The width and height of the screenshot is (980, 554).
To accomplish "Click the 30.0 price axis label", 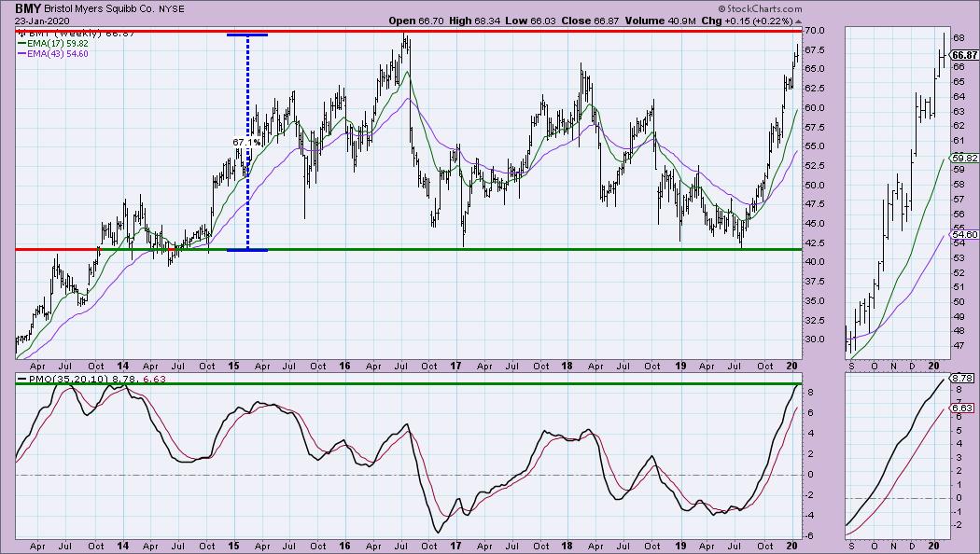I will pos(815,339).
